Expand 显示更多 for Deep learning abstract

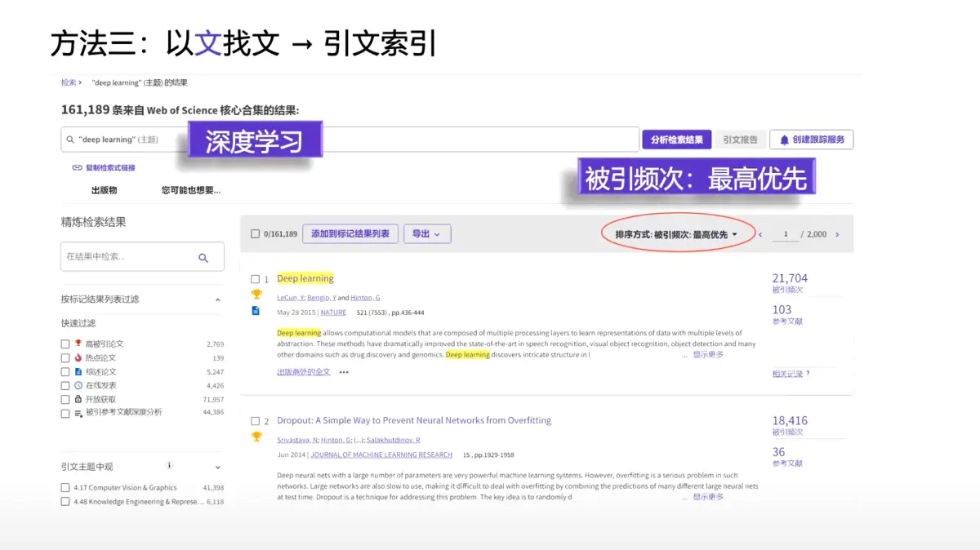(708, 354)
